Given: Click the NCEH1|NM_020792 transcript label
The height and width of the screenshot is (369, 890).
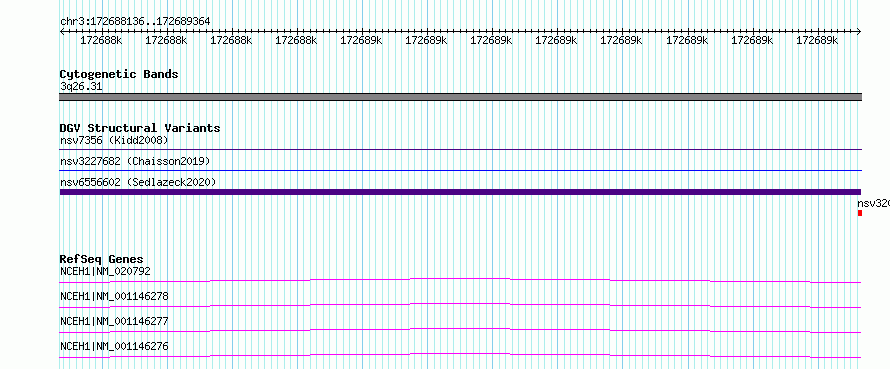Looking at the screenshot, I should pyautogui.click(x=105, y=271).
